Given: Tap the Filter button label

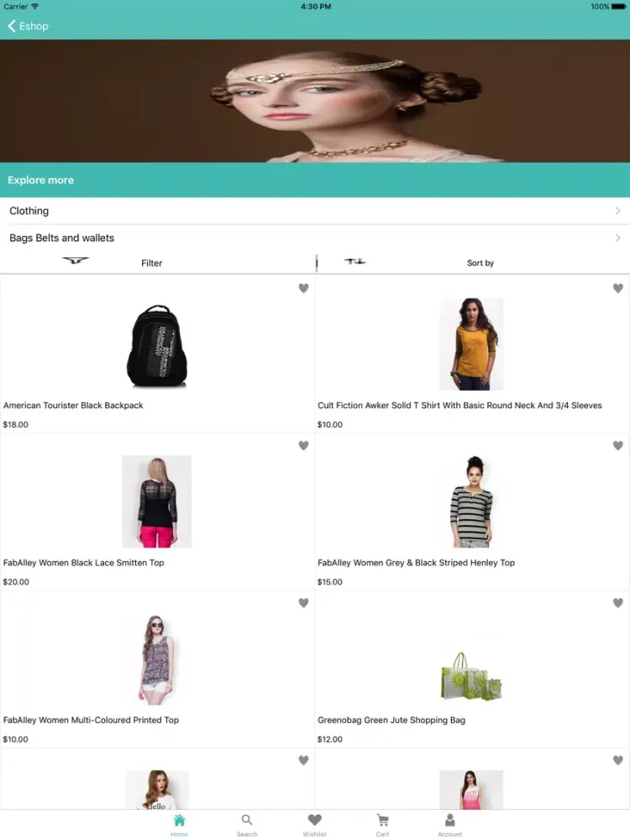Looking at the screenshot, I should coord(151,263).
